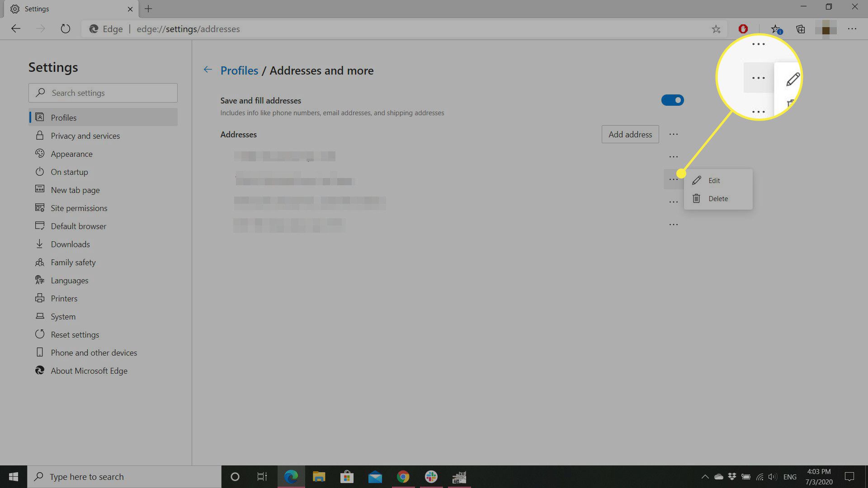
Task: Click the Delete icon in context menu
Action: click(696, 198)
